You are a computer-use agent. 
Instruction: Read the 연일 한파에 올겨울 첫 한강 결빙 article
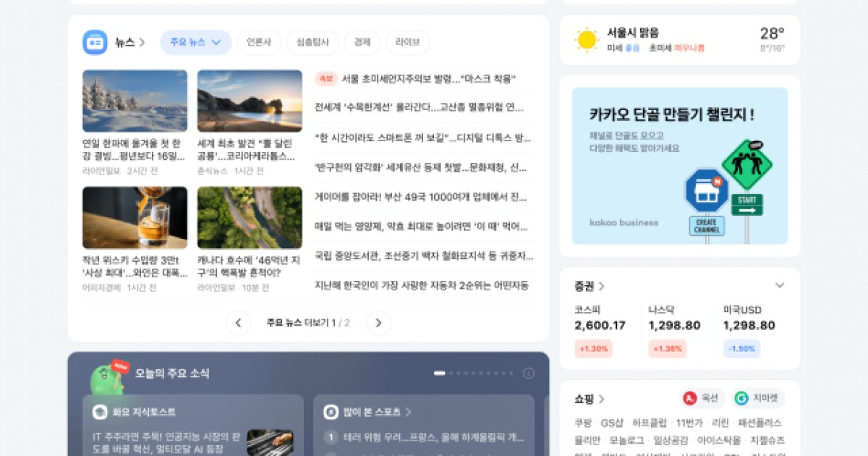click(x=133, y=150)
